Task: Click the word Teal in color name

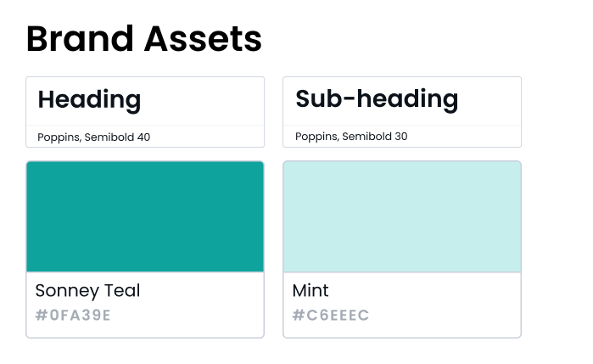Action: [x=120, y=290]
